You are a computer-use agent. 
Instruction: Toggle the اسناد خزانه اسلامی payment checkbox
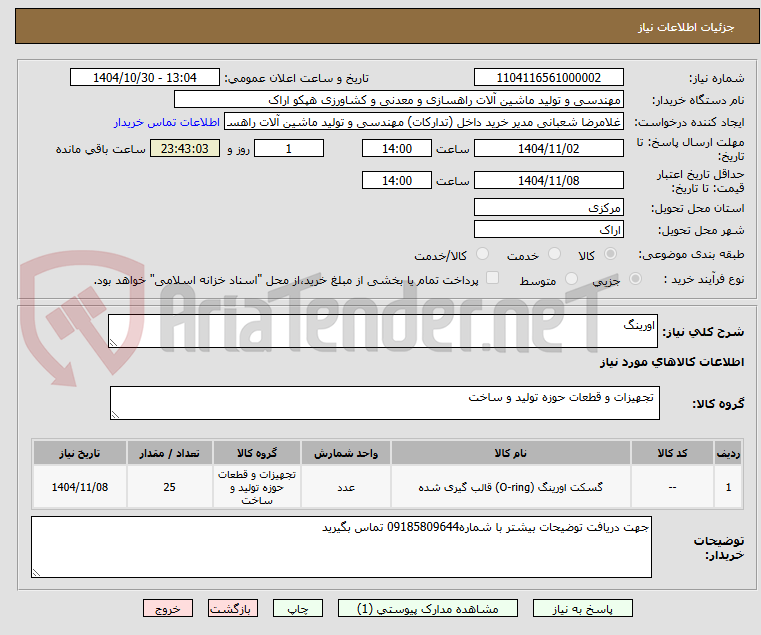[x=492, y=278]
